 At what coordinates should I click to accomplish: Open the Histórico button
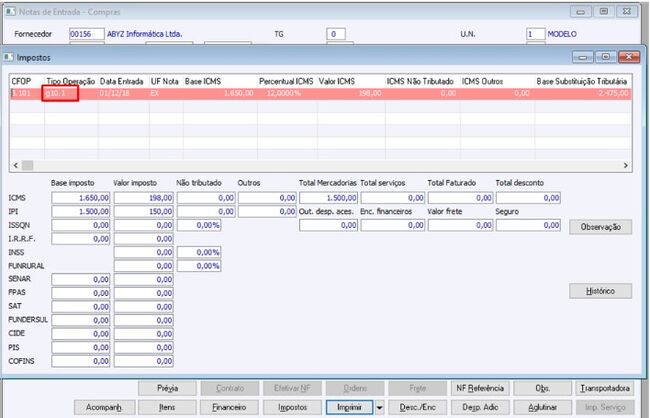[x=600, y=291]
